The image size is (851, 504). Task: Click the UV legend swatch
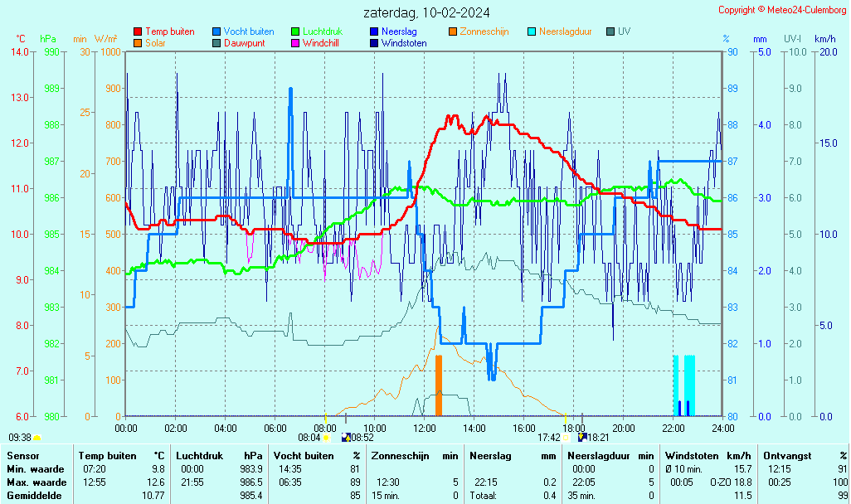coord(610,31)
